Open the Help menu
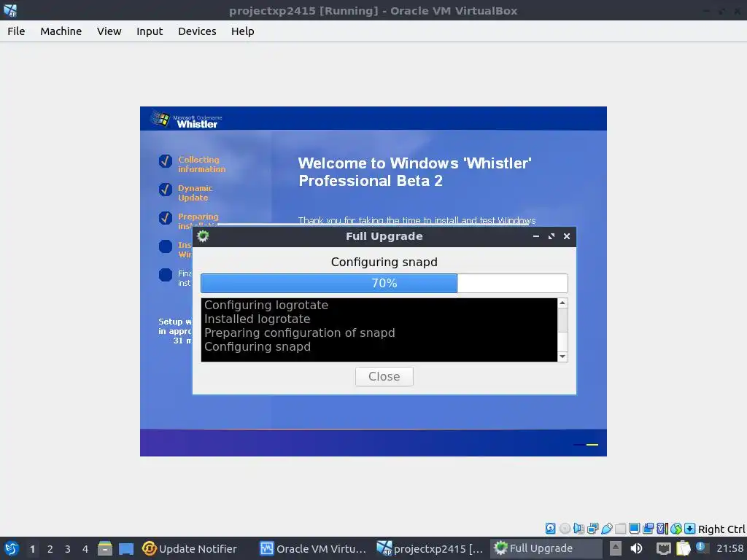The image size is (747, 560). (x=242, y=31)
